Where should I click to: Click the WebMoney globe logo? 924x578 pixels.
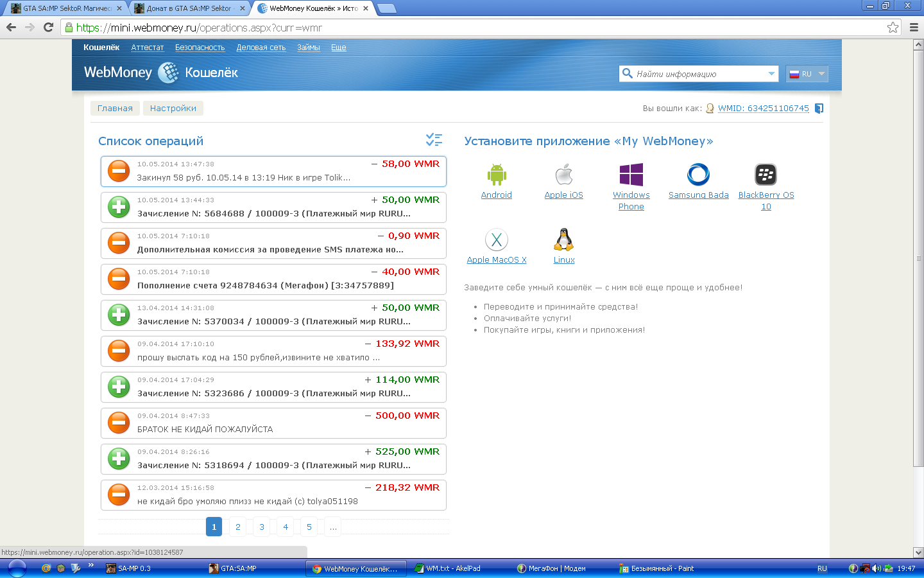168,73
